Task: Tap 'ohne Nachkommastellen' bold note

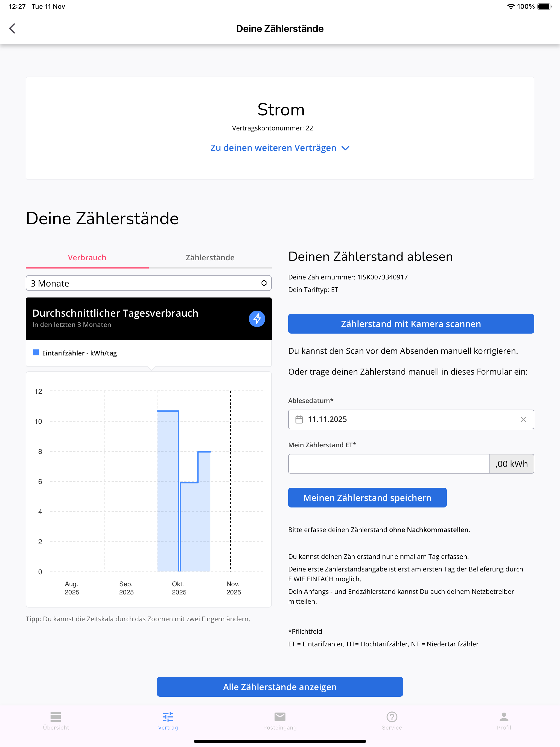Action: click(x=428, y=530)
